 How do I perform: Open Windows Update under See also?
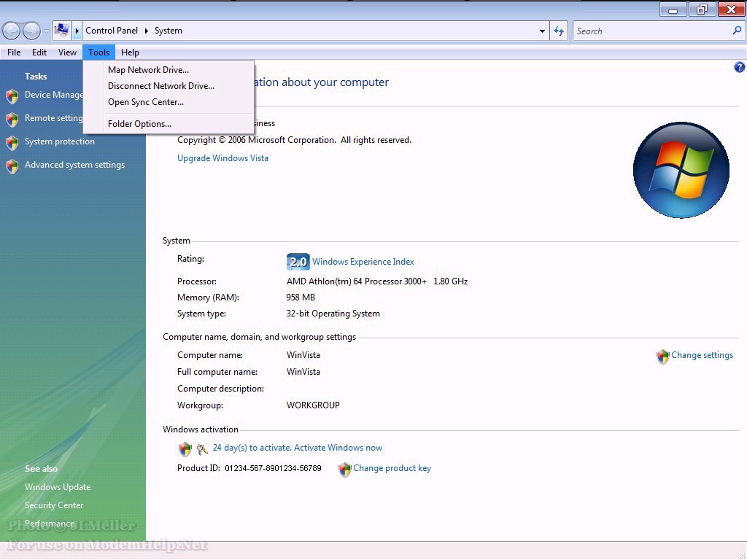tap(58, 487)
